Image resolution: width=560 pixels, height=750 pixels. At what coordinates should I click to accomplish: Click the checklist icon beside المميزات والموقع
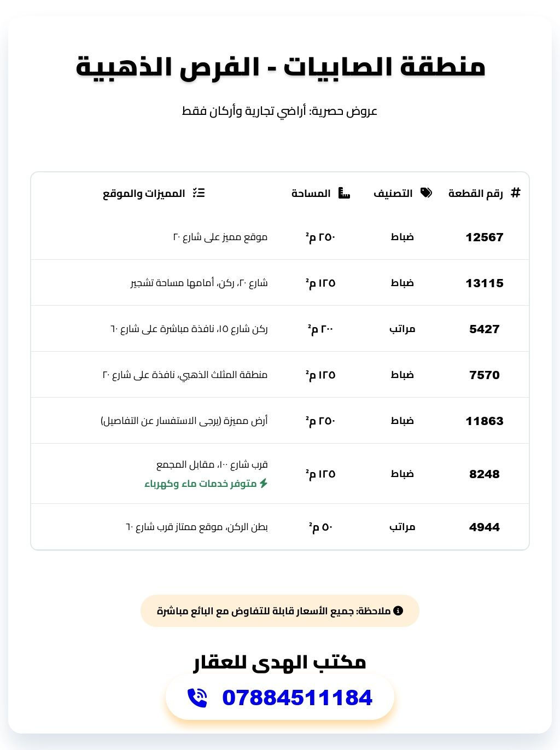[199, 193]
